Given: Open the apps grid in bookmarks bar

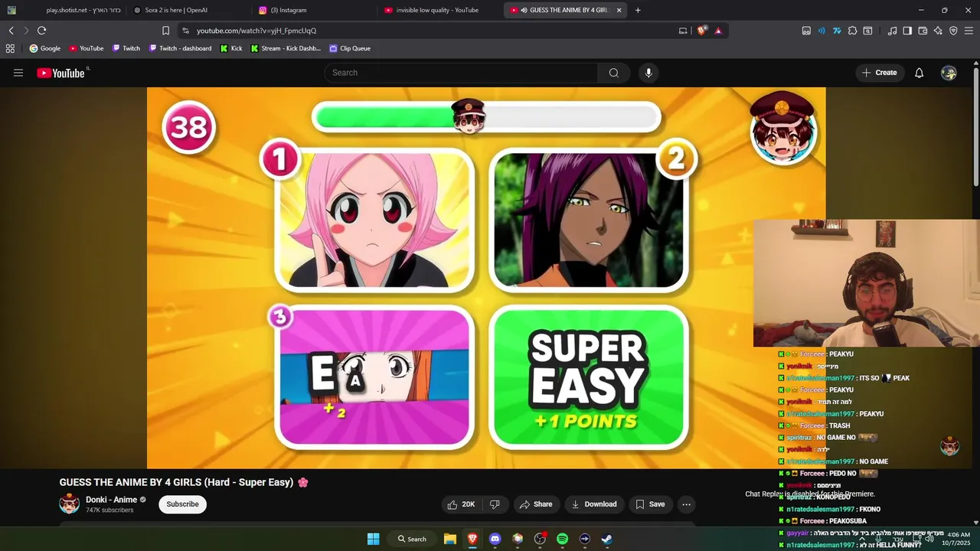Looking at the screenshot, I should [10, 48].
